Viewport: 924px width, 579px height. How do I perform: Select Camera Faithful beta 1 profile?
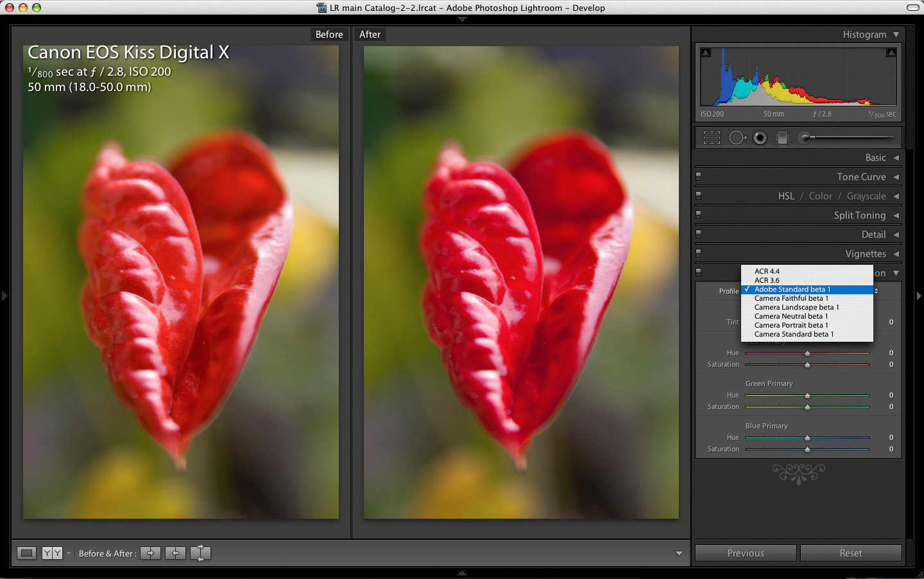click(x=807, y=298)
